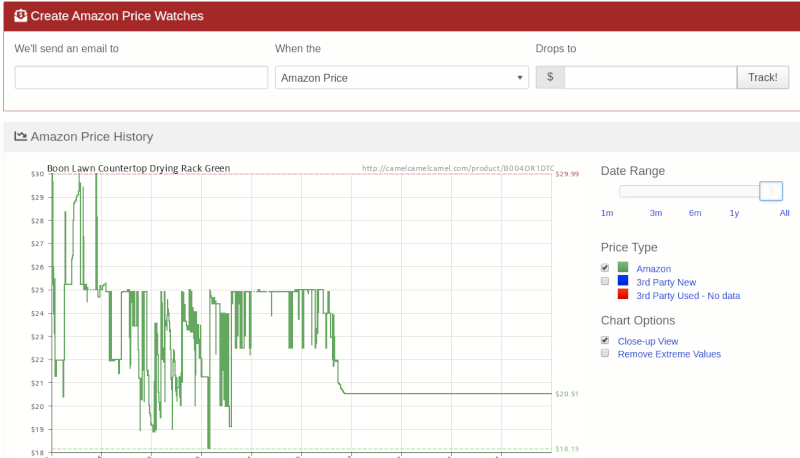Click the camelcamelcamel.com product URL text

[458, 168]
